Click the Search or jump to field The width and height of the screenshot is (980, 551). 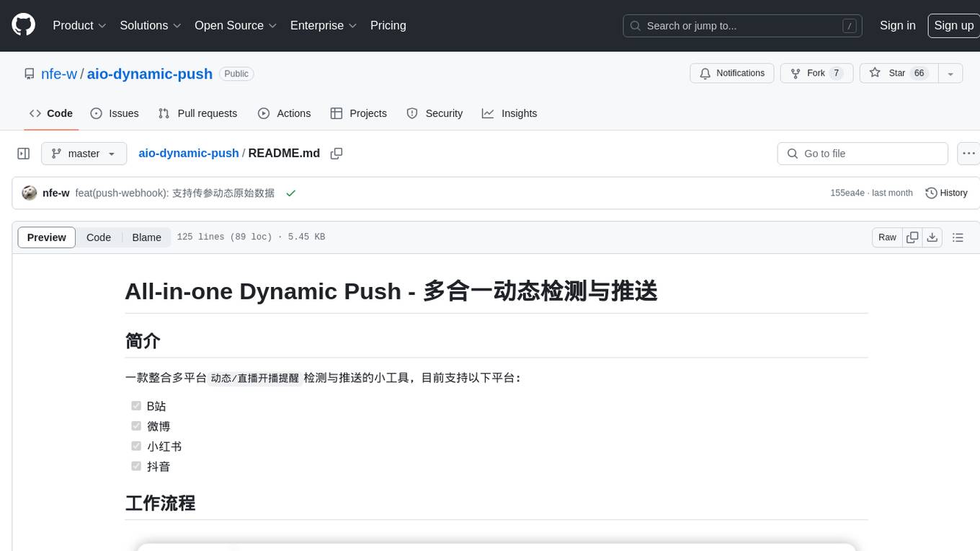[744, 26]
